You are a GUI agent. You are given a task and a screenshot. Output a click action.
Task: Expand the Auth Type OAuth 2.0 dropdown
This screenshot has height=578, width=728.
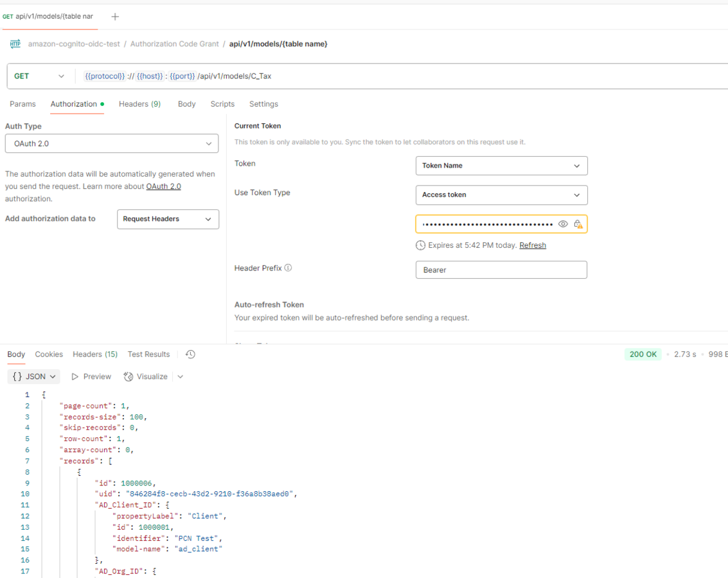(112, 143)
